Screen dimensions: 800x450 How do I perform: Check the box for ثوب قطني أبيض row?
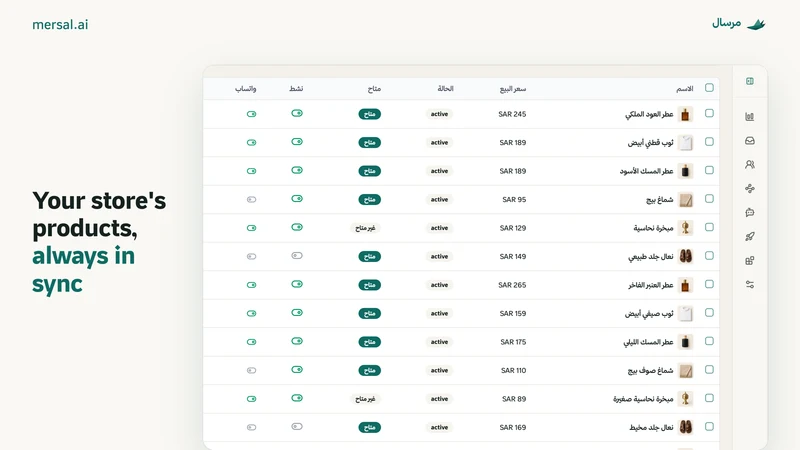[709, 142]
